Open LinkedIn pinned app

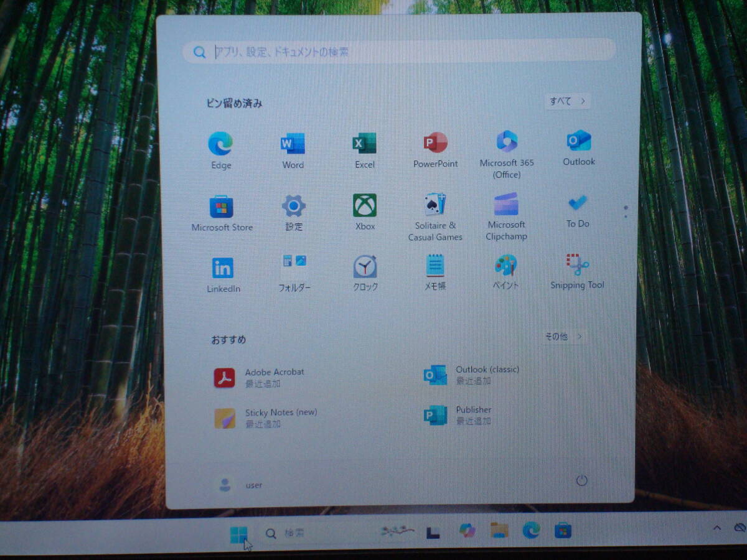(x=223, y=274)
